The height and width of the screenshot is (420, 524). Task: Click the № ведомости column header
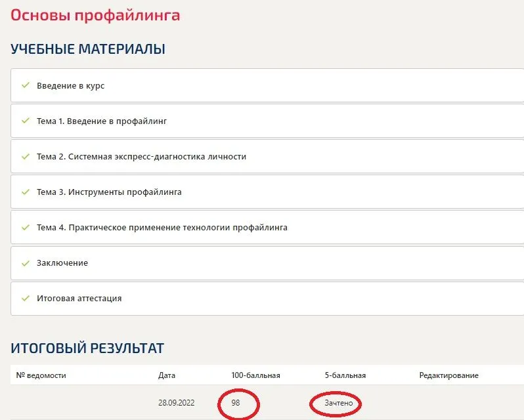coord(41,375)
